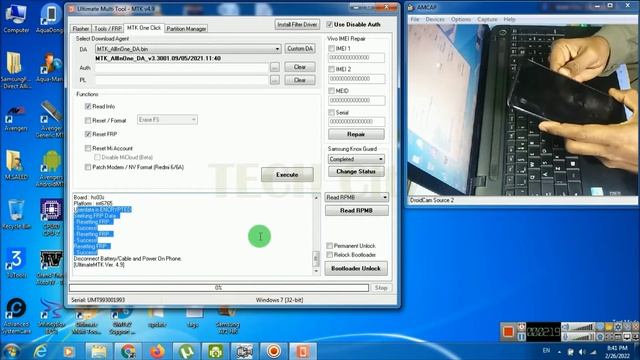The height and width of the screenshot is (360, 640).
Task: Click the Execute button
Action: [x=287, y=174]
